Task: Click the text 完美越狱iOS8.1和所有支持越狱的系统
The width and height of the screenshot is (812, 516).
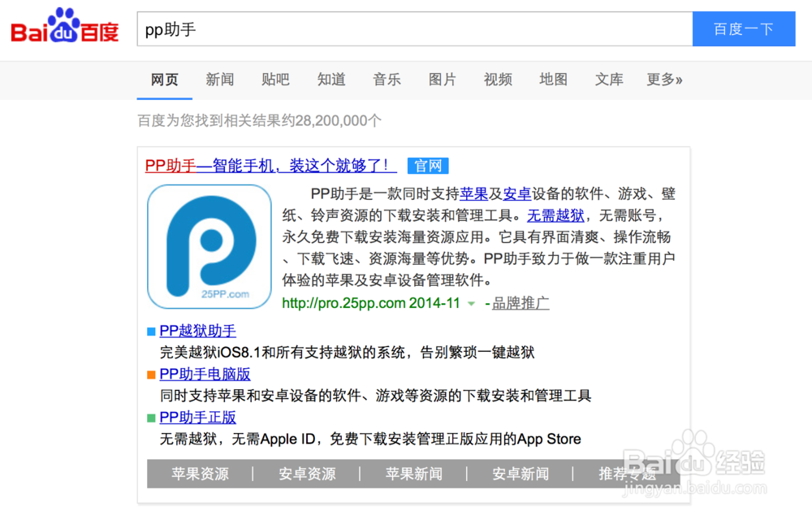Action: coord(283,353)
